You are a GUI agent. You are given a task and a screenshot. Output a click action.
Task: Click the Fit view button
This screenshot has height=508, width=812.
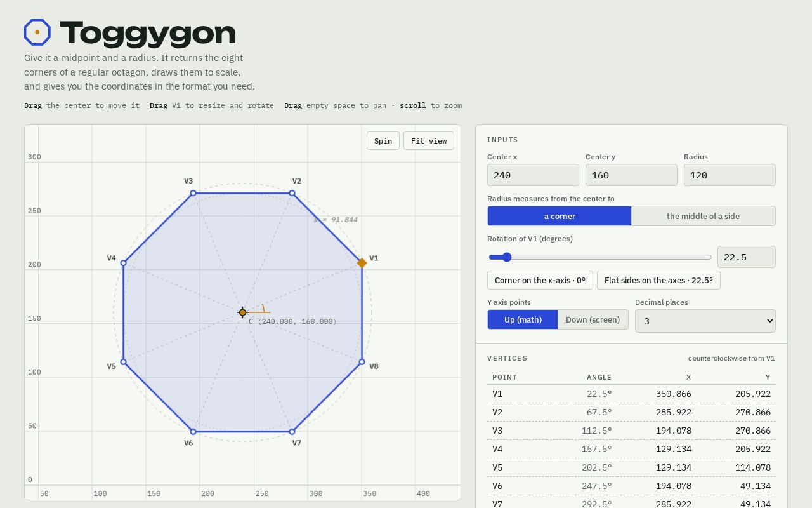(x=429, y=141)
